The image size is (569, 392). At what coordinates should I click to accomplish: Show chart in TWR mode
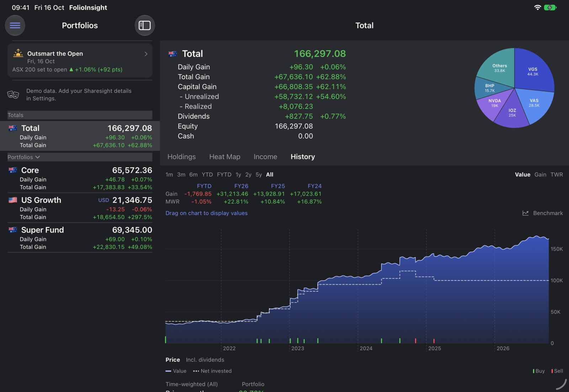tap(557, 174)
